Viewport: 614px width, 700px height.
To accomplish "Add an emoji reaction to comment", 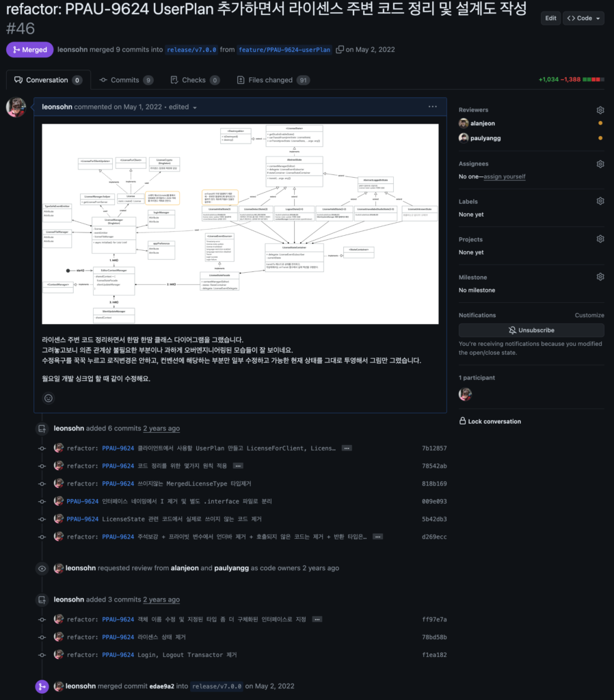I will (49, 398).
